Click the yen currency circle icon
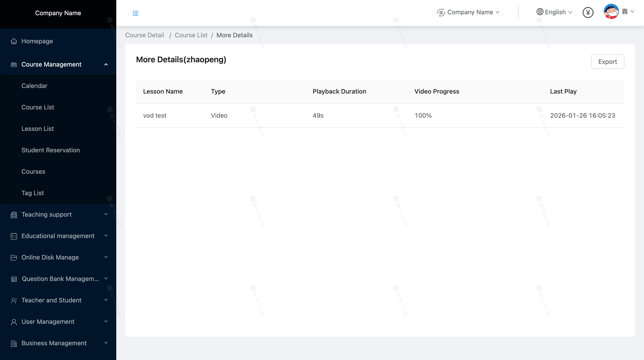This screenshot has height=360, width=644. coord(588,13)
